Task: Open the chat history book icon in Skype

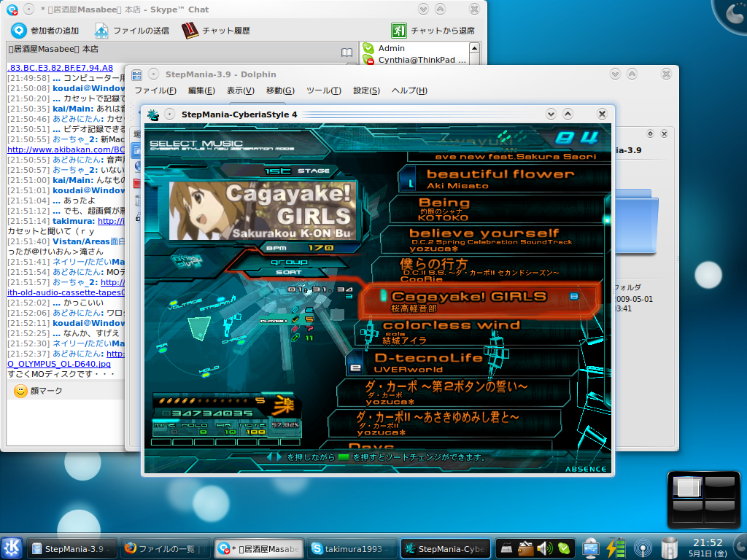Action: [x=190, y=31]
